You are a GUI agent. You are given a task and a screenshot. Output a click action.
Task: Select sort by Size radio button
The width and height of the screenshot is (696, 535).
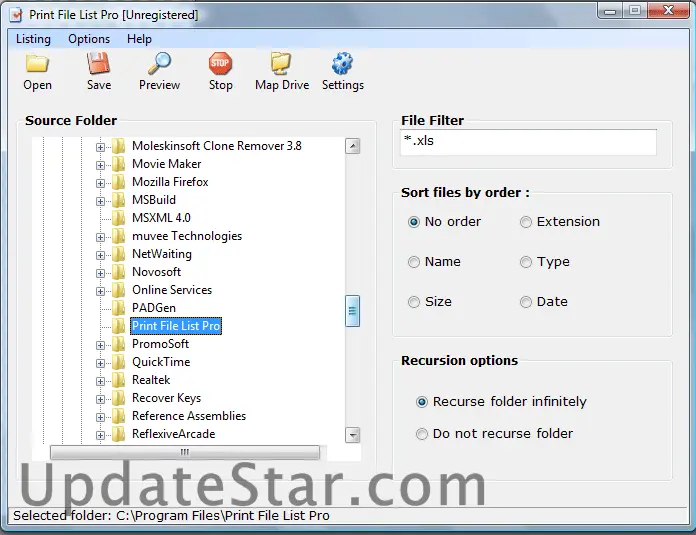[x=414, y=302]
